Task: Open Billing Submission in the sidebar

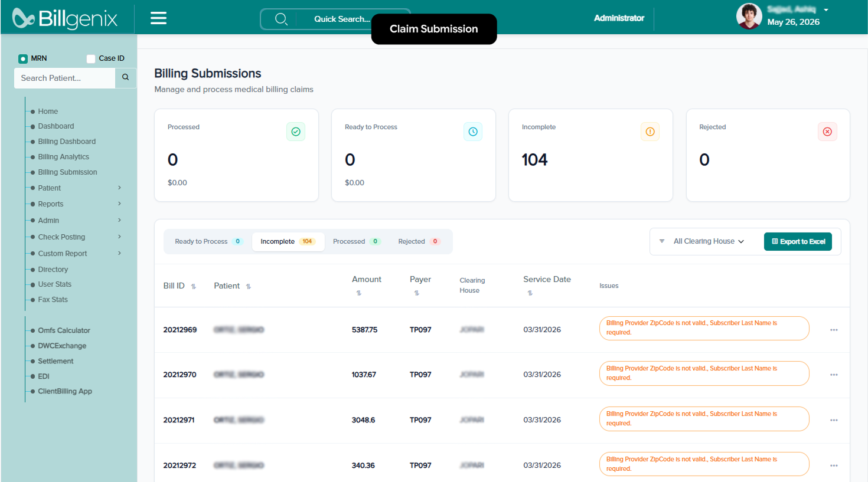Action: [67, 172]
